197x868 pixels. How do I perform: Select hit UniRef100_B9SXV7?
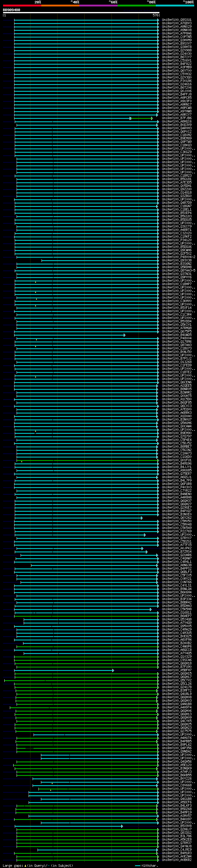pos(176,43)
